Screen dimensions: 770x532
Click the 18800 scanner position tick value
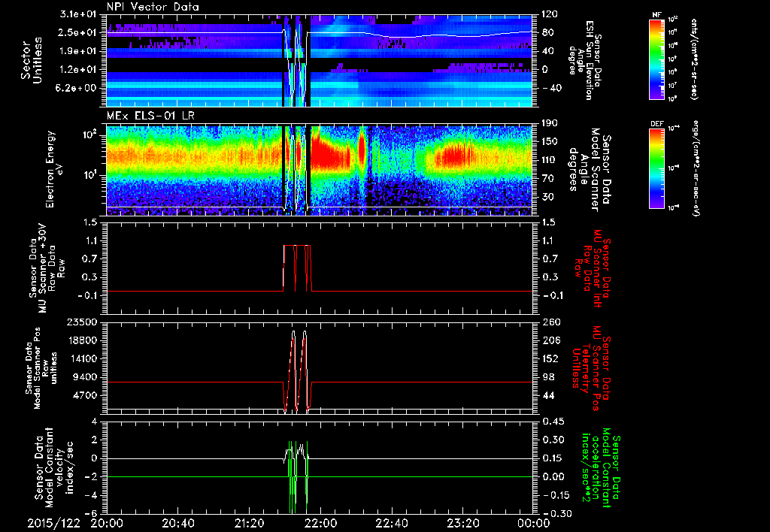tap(83, 340)
